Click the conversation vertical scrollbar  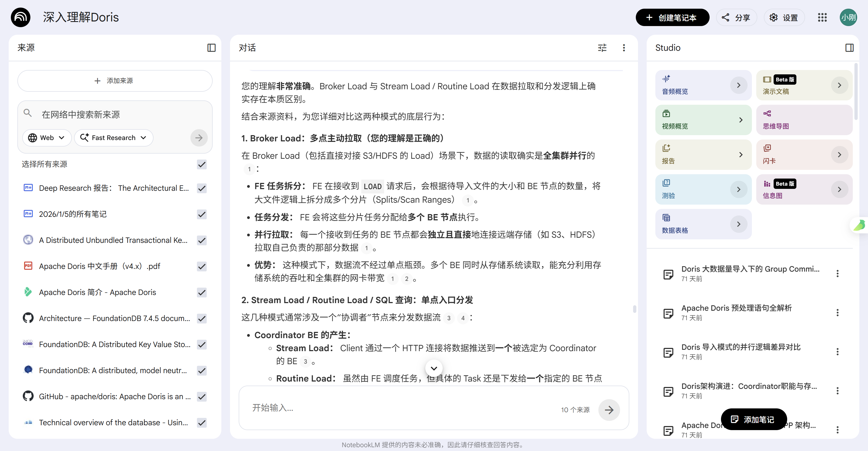(x=634, y=309)
